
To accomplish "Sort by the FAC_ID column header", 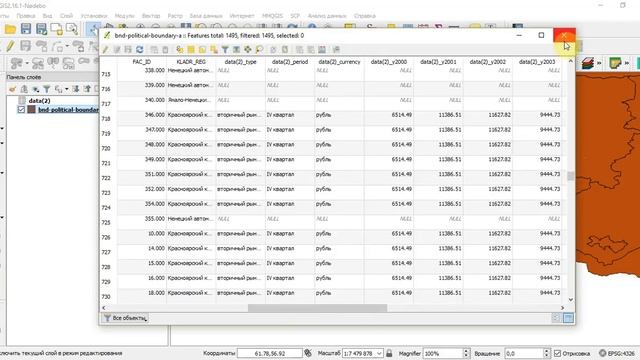I will pyautogui.click(x=142, y=62).
